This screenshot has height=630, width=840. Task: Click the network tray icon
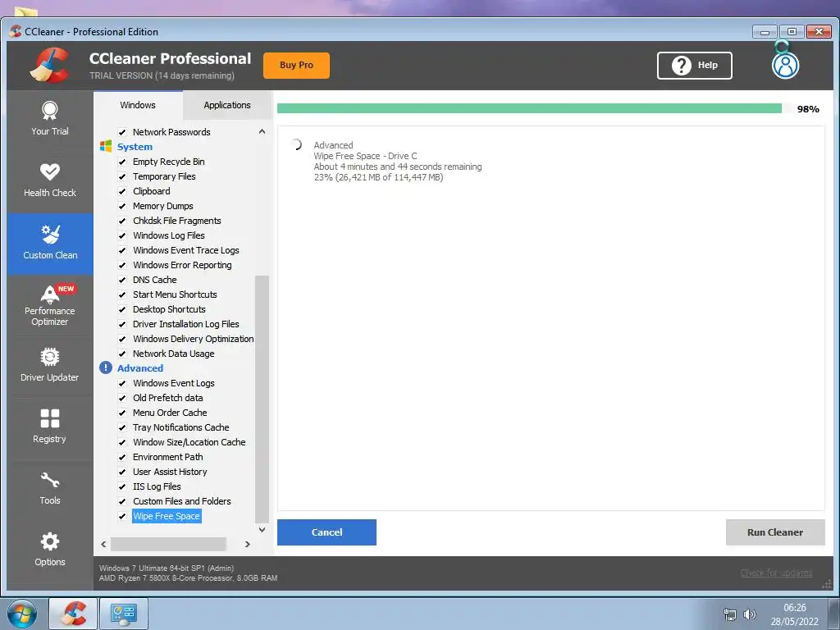(x=729, y=614)
